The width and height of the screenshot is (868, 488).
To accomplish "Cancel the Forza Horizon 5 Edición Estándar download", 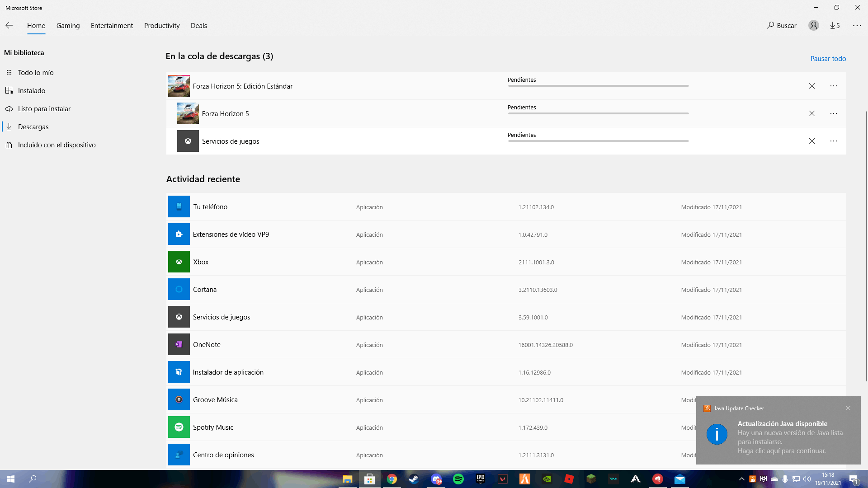I will (x=812, y=86).
